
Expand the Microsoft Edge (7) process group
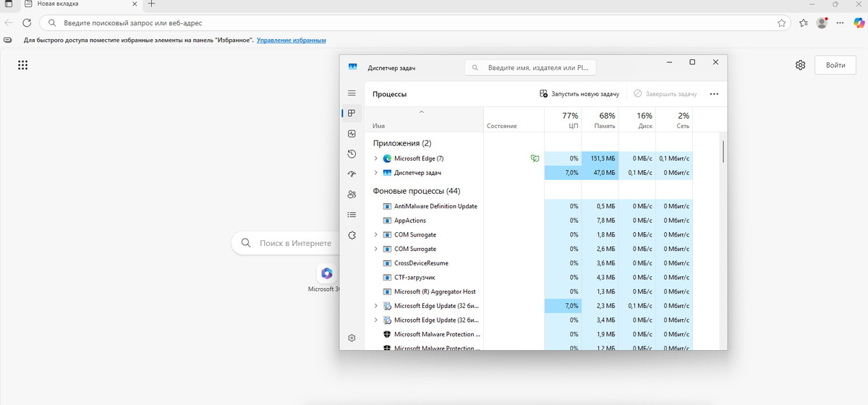point(375,158)
